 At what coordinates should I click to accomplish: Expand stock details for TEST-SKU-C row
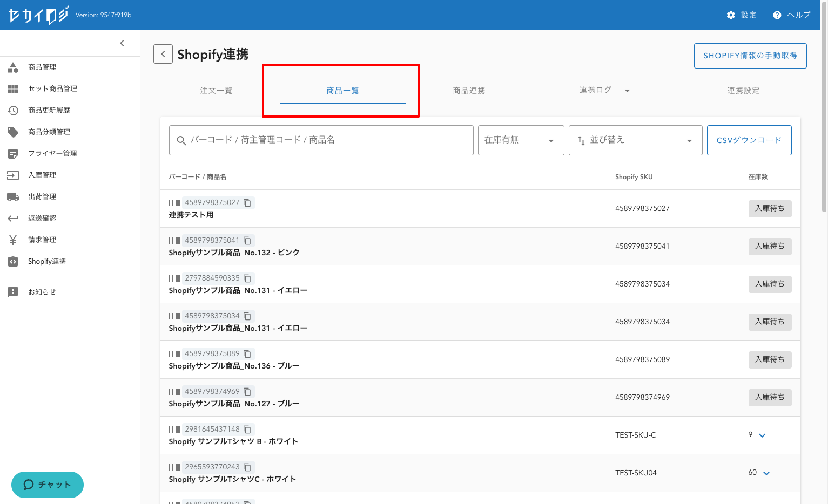(x=762, y=435)
